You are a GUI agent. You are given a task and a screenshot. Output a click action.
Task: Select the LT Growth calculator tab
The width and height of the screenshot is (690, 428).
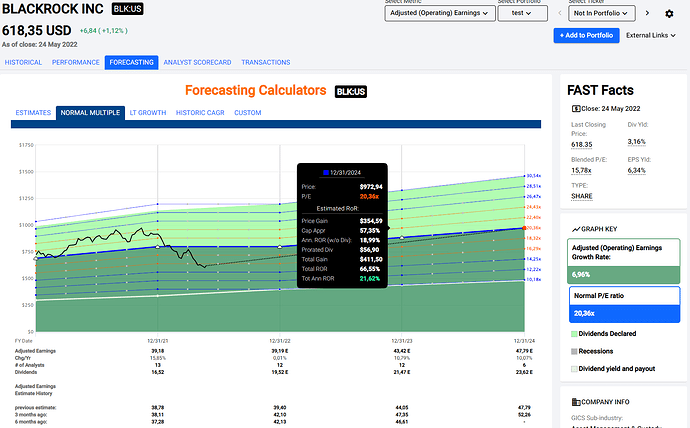point(148,113)
